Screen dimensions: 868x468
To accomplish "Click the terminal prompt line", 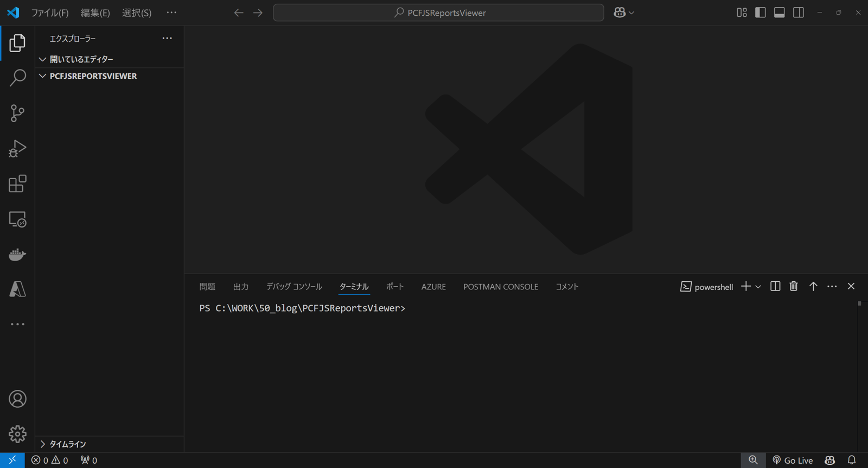I will [302, 308].
